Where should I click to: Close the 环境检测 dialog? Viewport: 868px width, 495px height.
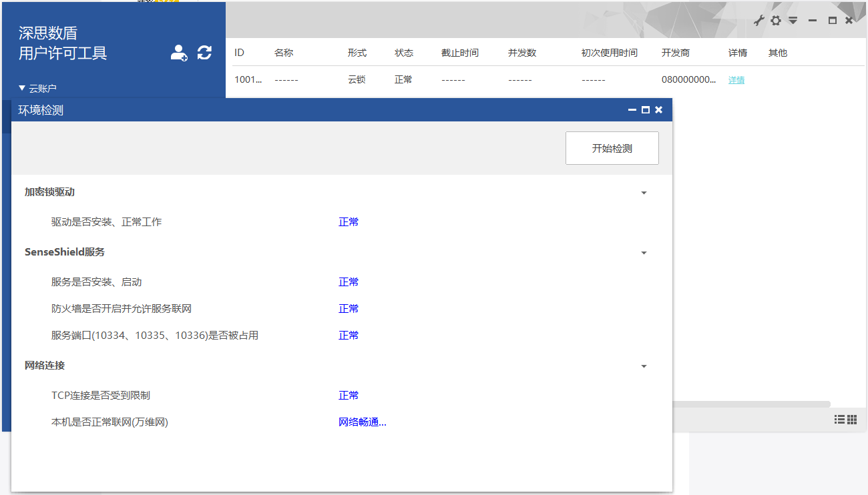click(x=658, y=110)
